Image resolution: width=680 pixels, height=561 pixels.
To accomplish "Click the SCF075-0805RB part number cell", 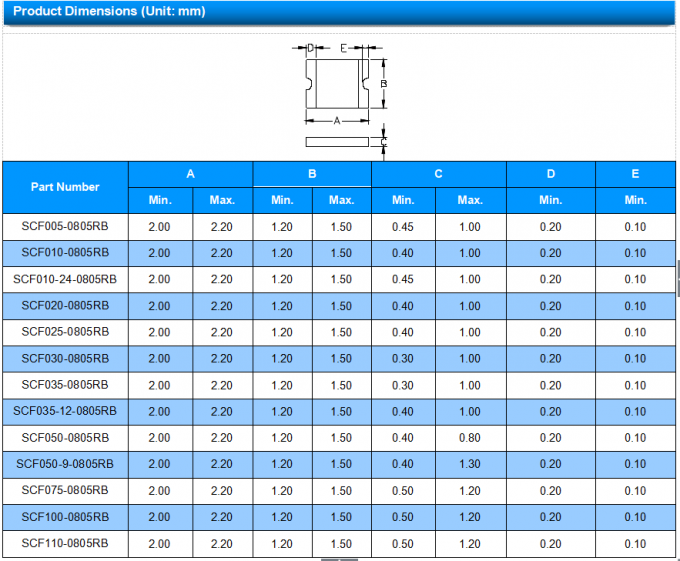I will pos(65,491).
